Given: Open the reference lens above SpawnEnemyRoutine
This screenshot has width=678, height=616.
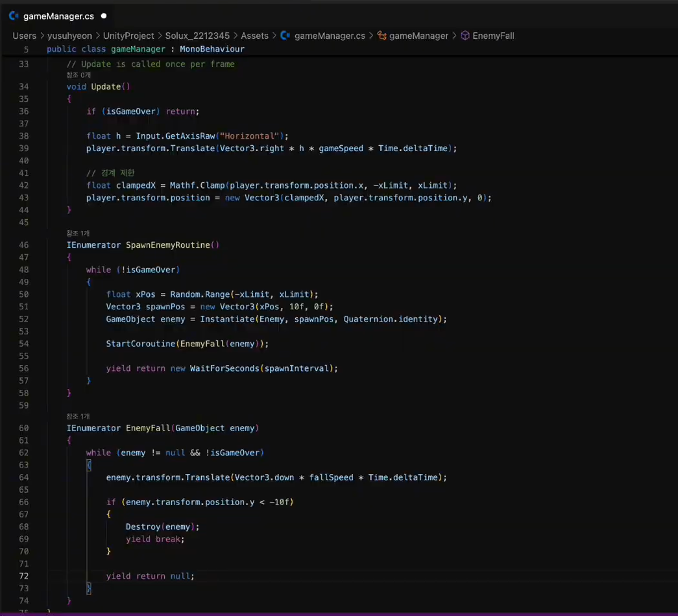Looking at the screenshot, I should [78, 233].
